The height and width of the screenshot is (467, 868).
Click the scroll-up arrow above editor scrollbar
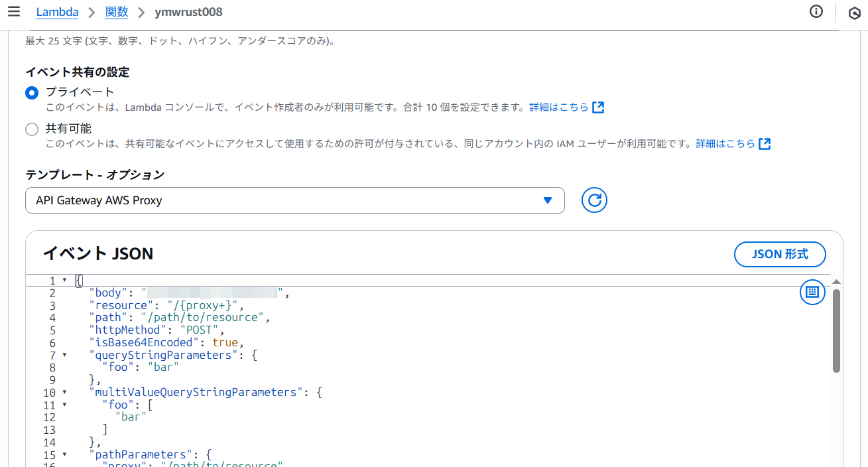click(836, 281)
